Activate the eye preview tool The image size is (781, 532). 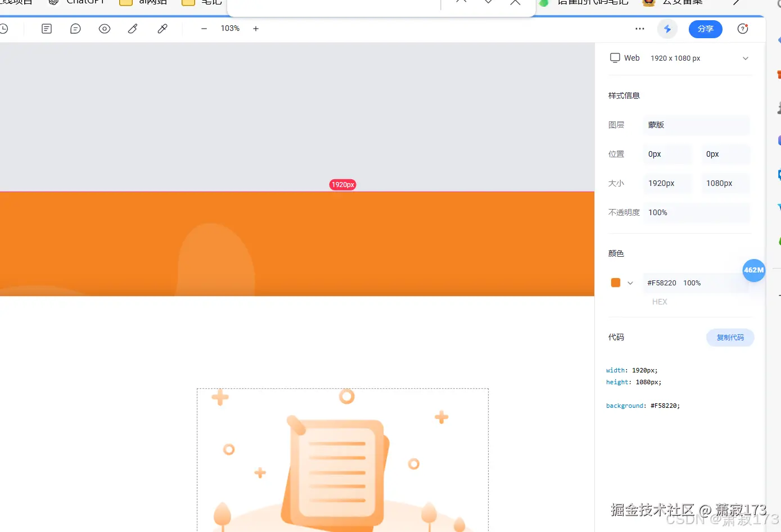pyautogui.click(x=105, y=29)
